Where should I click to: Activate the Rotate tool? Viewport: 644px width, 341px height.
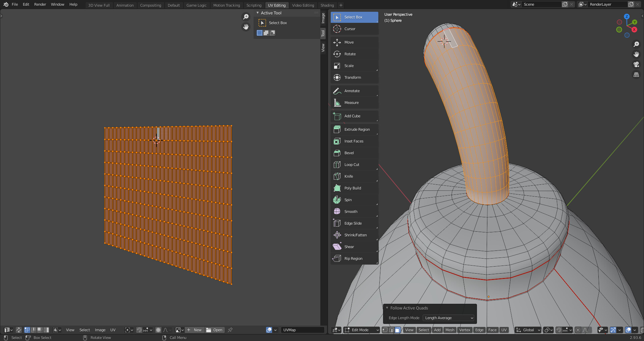(x=354, y=54)
